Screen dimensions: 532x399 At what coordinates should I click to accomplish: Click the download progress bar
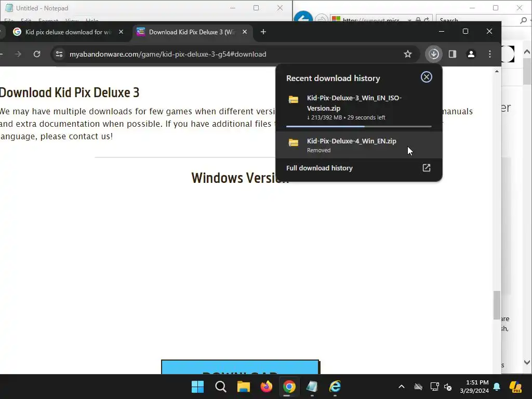pyautogui.click(x=359, y=127)
